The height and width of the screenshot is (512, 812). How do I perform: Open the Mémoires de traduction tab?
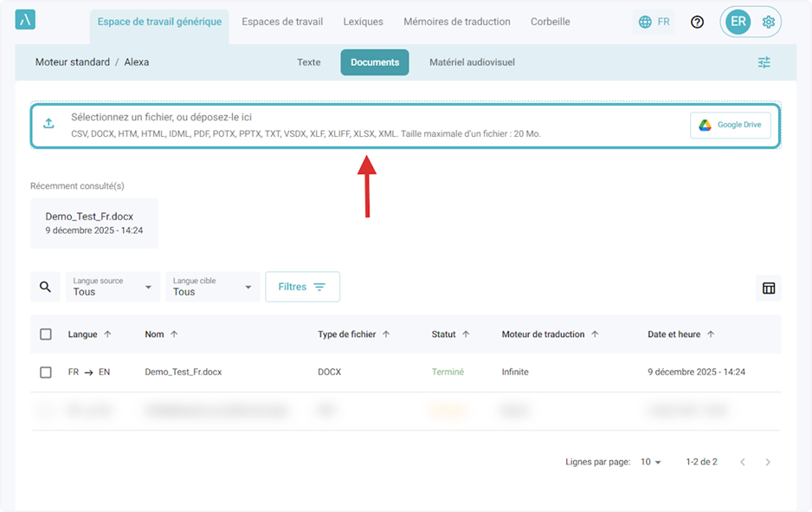click(456, 22)
